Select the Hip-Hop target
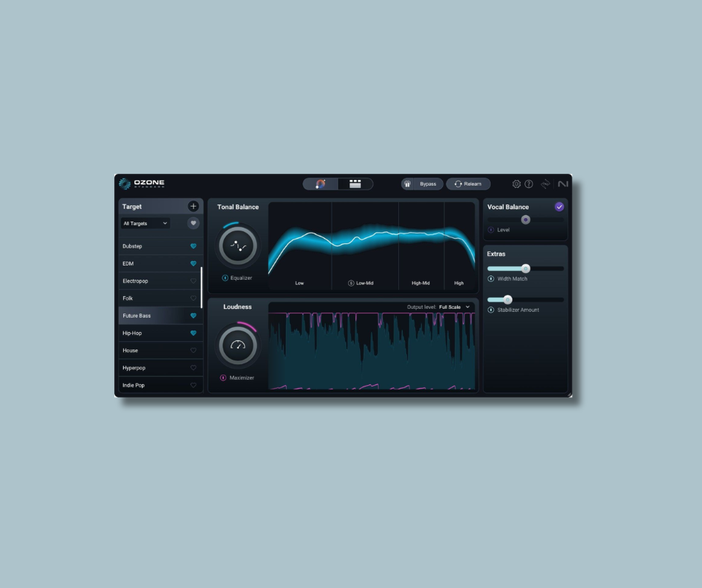Screen dimensions: 702x588 pyautogui.click(x=161, y=333)
